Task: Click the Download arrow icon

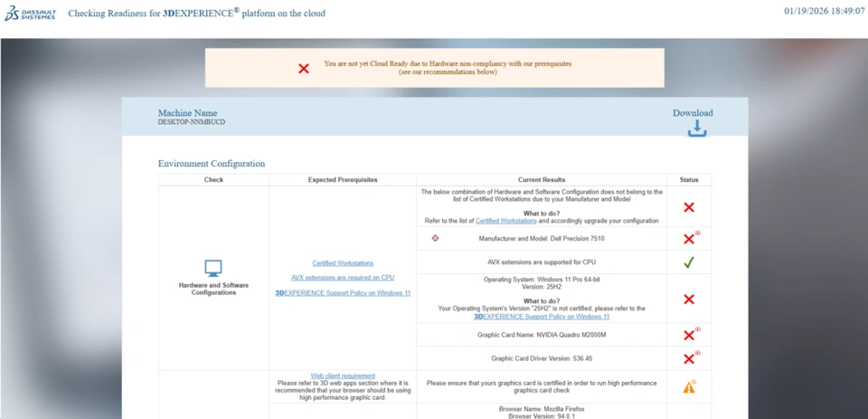Action: [697, 129]
